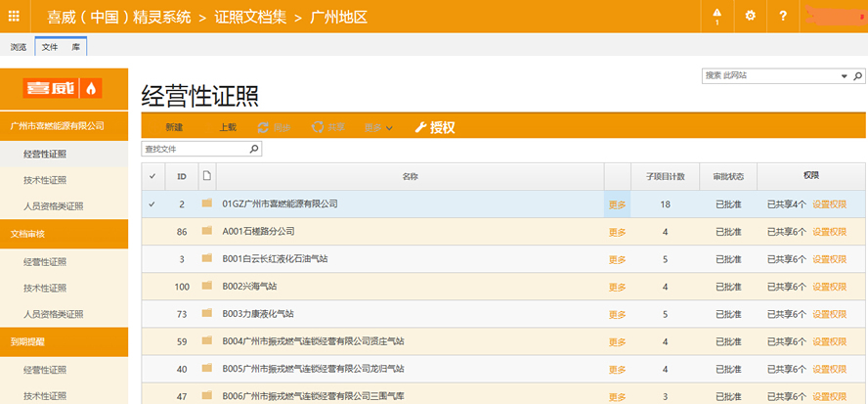Click the 新建 toolbar button

(x=174, y=127)
